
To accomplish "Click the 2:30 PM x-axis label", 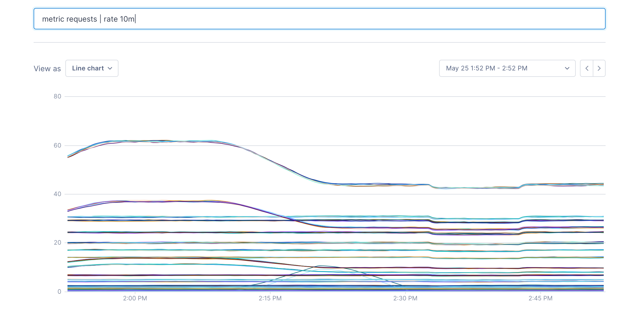I will pos(405,298).
